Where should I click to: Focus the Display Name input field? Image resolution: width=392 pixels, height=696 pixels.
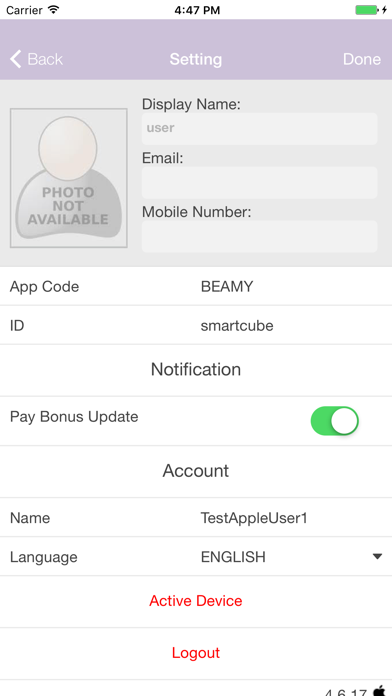click(x=260, y=128)
